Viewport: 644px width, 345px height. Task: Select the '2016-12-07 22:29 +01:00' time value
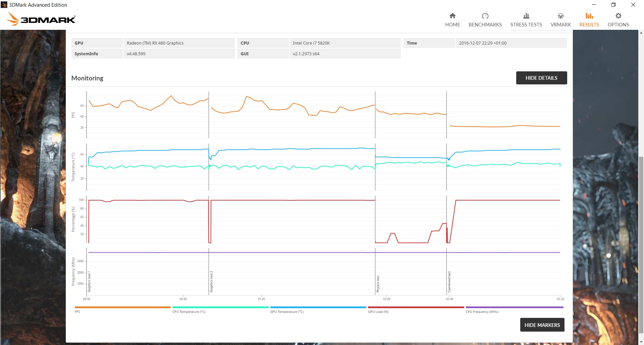point(483,43)
